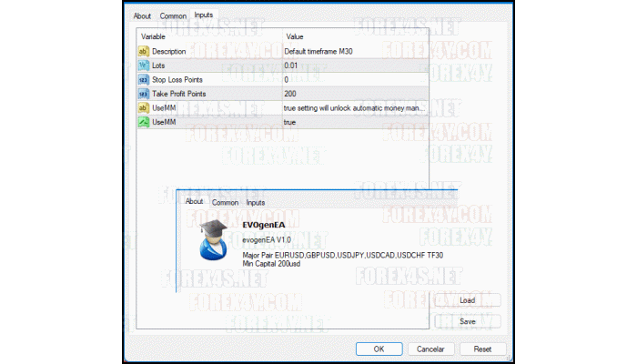Click the yellow string icon beside the UseMM description row
Viewport: 637px width, 364px height.
[x=143, y=107]
